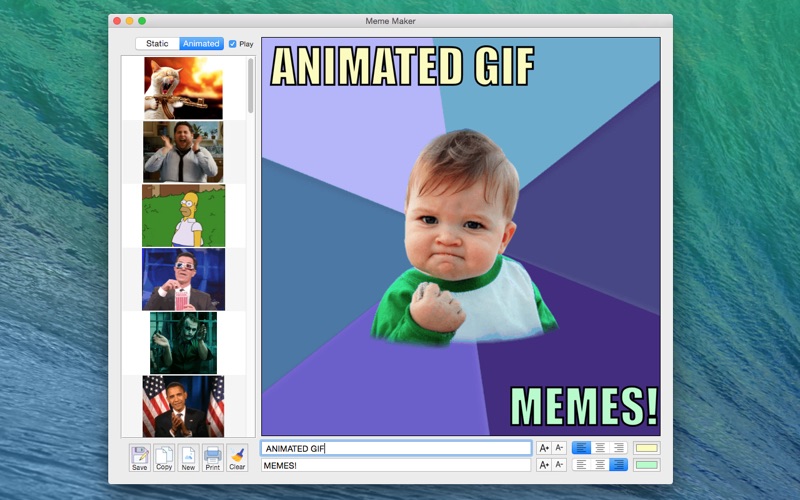This screenshot has height=500, width=800.
Task: Decrease top caption font size (A-)
Action: coord(559,448)
